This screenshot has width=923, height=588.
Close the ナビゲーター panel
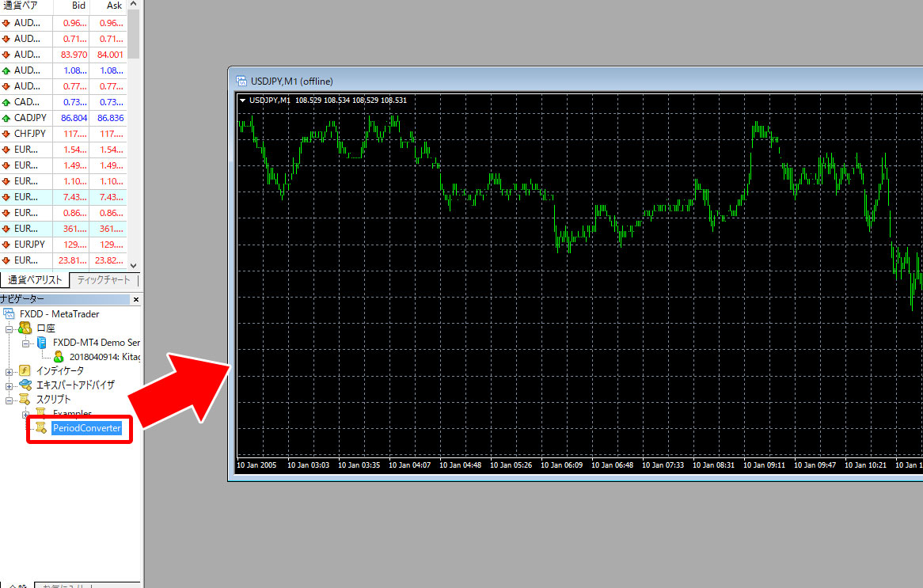[x=135, y=299]
